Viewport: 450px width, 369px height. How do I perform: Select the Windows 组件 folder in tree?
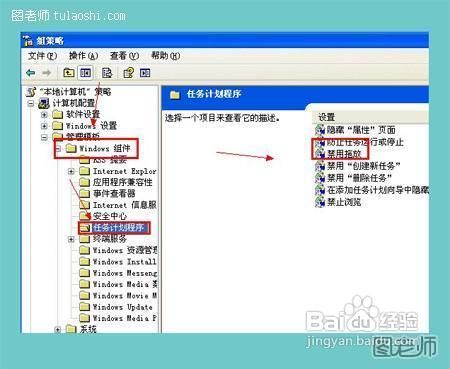click(x=99, y=148)
